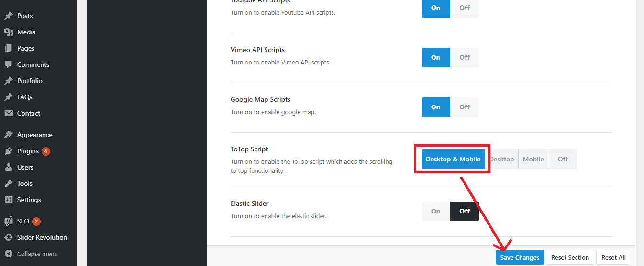Set ToTop Script to Mobile only
This screenshot has height=266, width=644.
click(x=533, y=159)
